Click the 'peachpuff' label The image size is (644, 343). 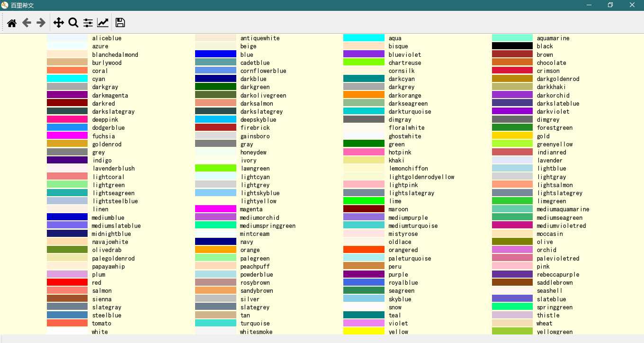coord(255,266)
